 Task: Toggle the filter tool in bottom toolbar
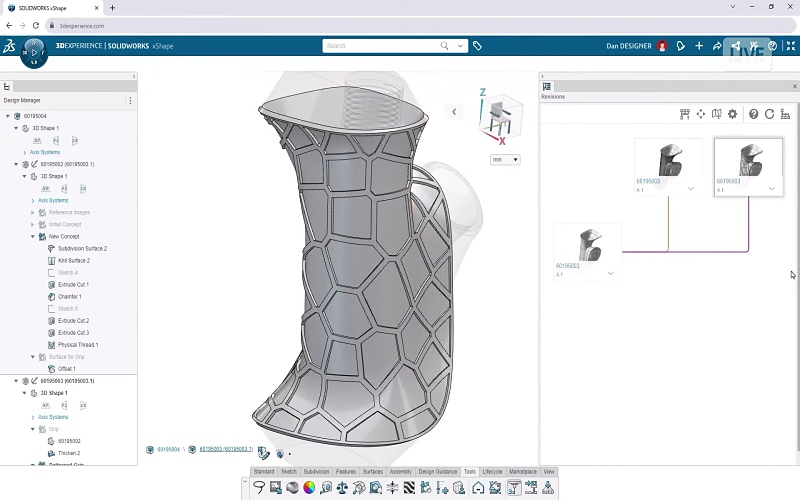513,488
